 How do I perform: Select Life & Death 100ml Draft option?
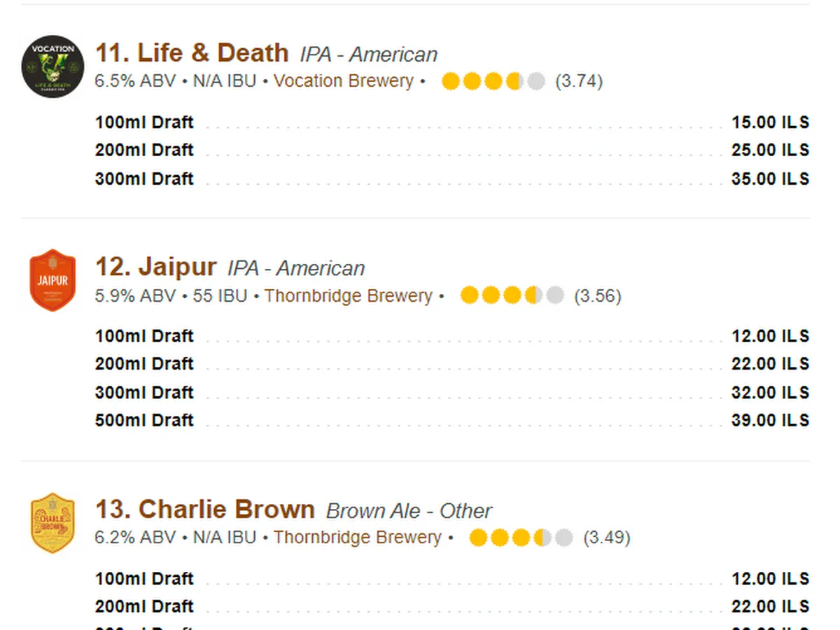[144, 122]
